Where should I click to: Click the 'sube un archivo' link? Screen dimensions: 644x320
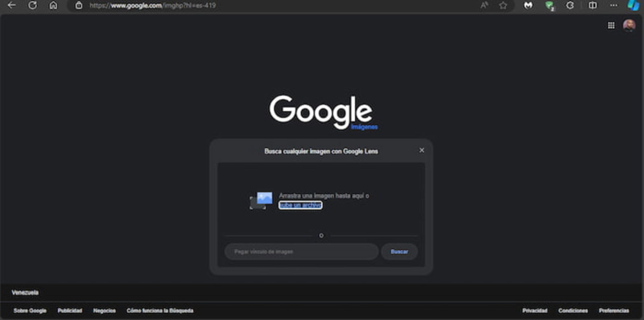coord(300,205)
